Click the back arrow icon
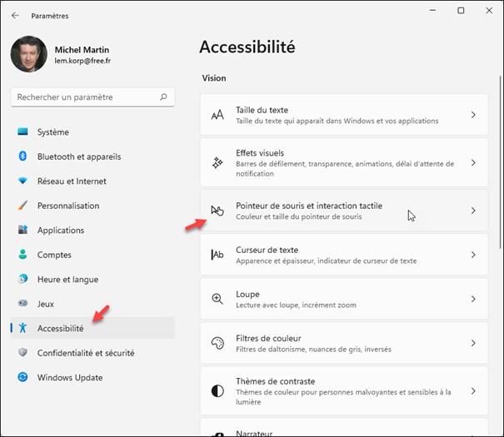The height and width of the screenshot is (437, 504). pos(15,15)
